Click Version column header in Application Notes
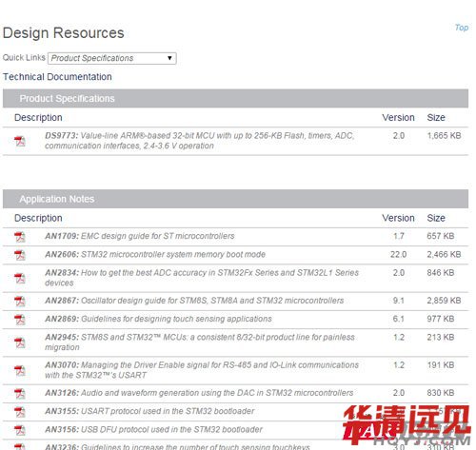 click(x=398, y=218)
